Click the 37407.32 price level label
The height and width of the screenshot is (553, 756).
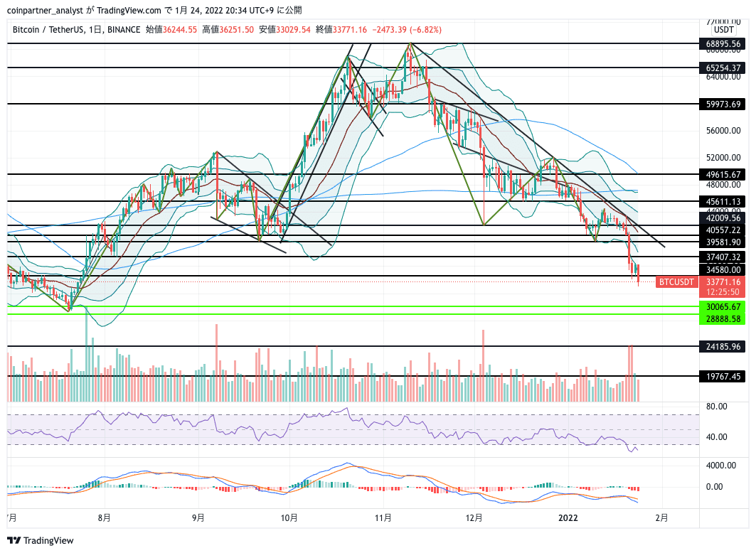click(x=723, y=257)
